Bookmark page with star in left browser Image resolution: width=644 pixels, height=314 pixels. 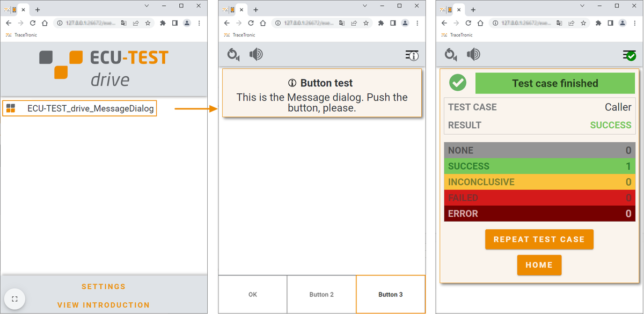tap(148, 23)
